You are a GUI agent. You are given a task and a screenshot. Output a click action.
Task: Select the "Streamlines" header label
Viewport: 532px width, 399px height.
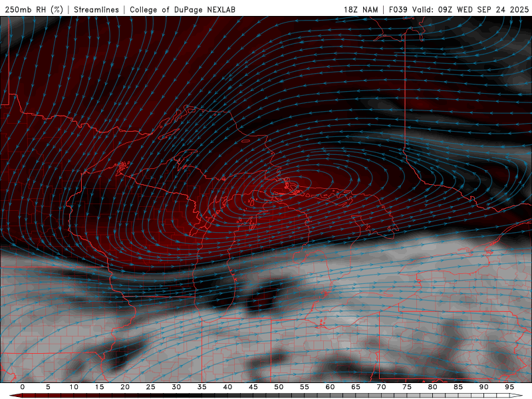coord(96,9)
